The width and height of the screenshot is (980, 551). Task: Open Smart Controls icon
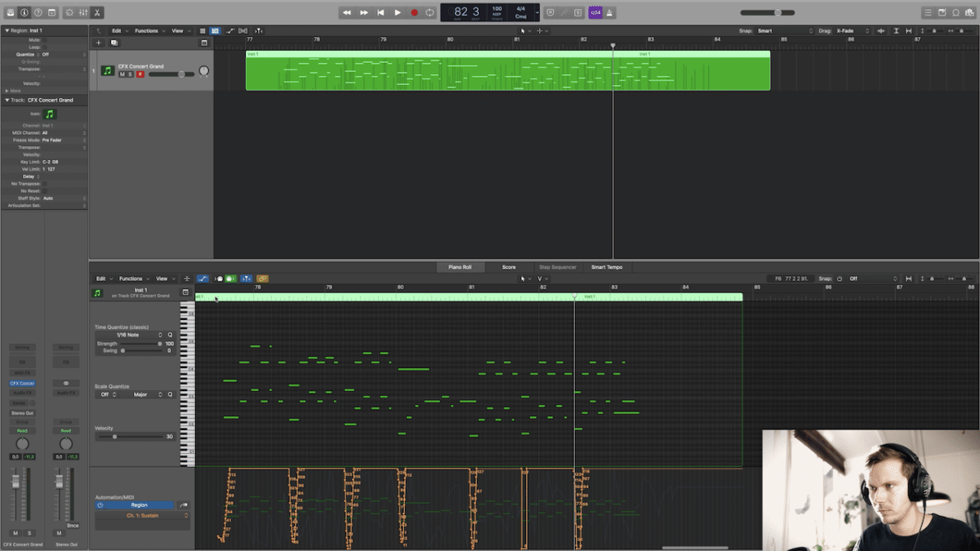[x=69, y=11]
